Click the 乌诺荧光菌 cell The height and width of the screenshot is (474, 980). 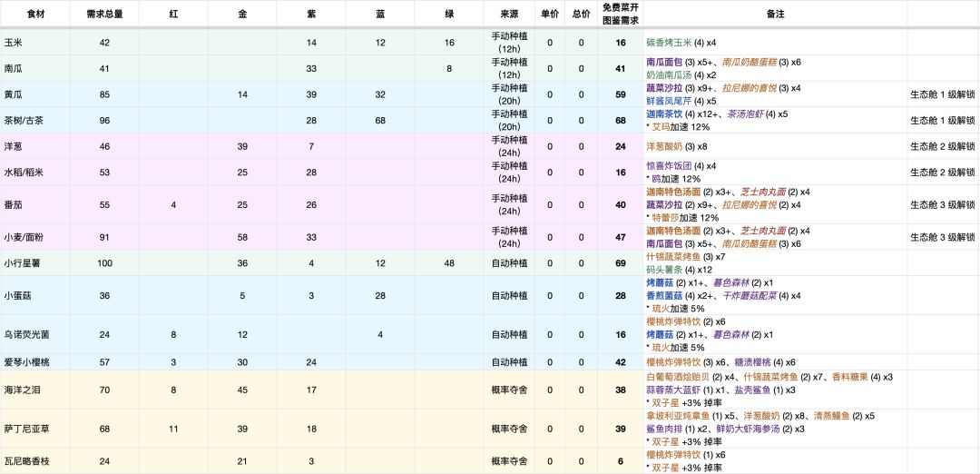[x=35, y=334]
